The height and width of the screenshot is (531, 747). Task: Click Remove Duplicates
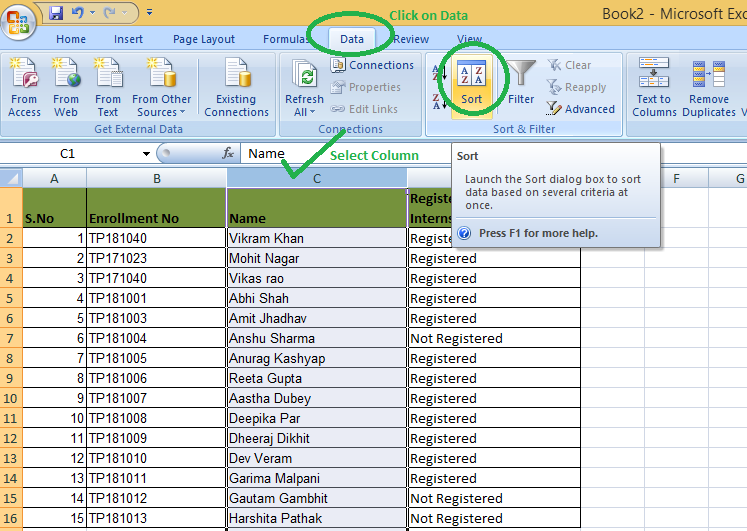[709, 87]
